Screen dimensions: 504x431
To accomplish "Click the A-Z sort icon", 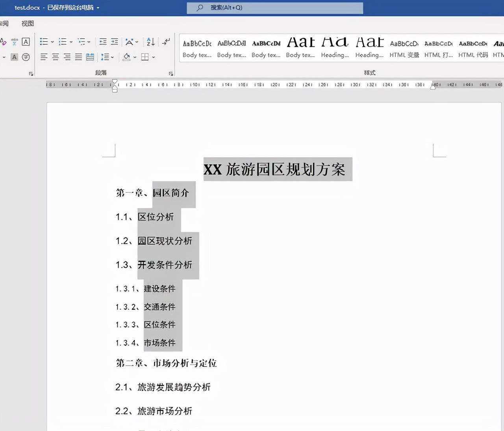I will [x=150, y=42].
